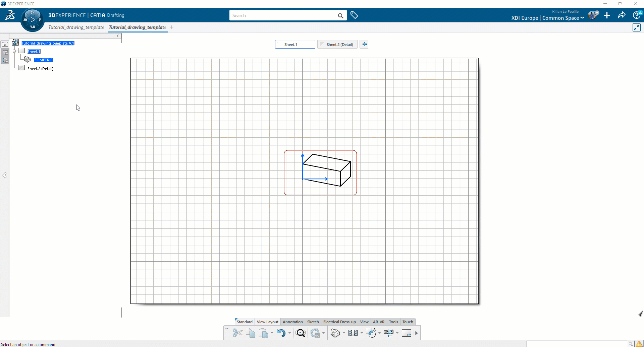Select the Cut tool in the Standard toolbar
644x347 pixels.
237,333
